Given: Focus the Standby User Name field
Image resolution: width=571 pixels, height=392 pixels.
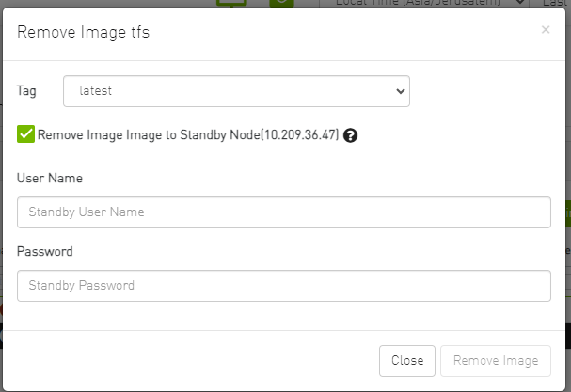Looking at the screenshot, I should [x=283, y=212].
